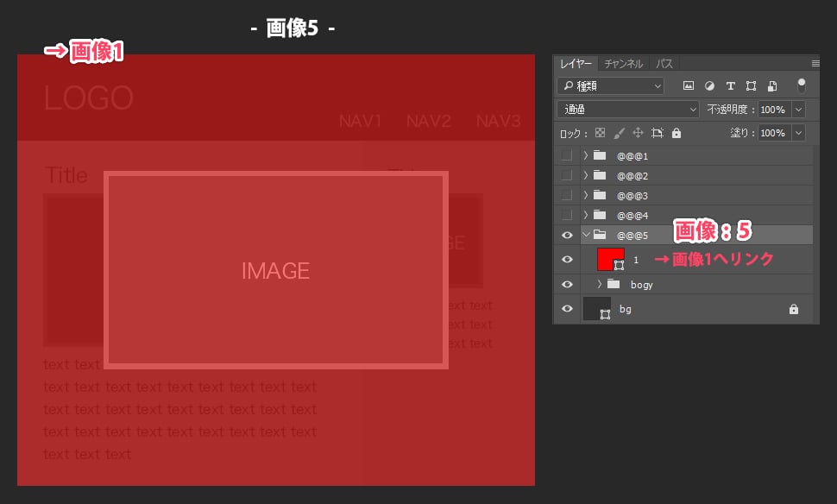Collapse the @@@5 layer group

[586, 235]
